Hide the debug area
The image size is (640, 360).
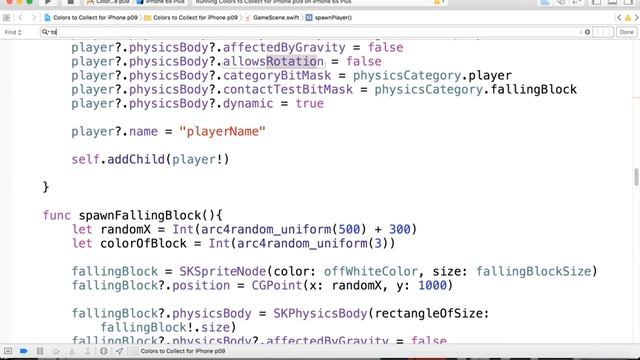(x=8, y=351)
